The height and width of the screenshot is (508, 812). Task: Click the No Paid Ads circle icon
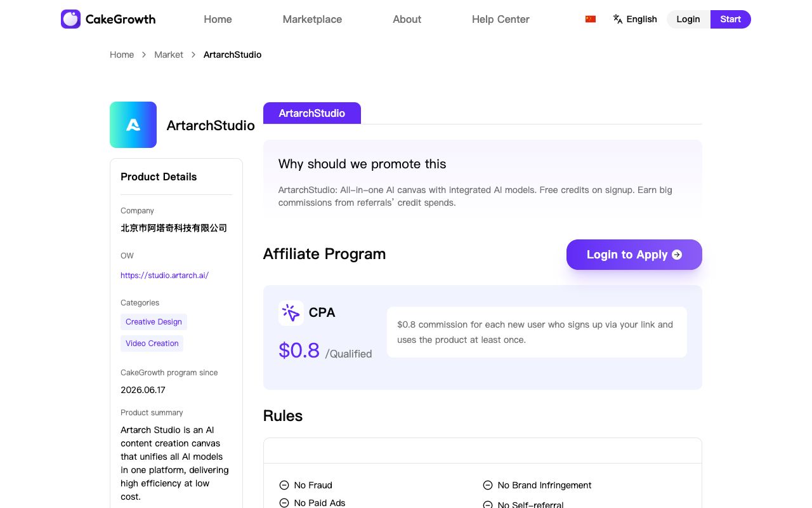tap(284, 503)
